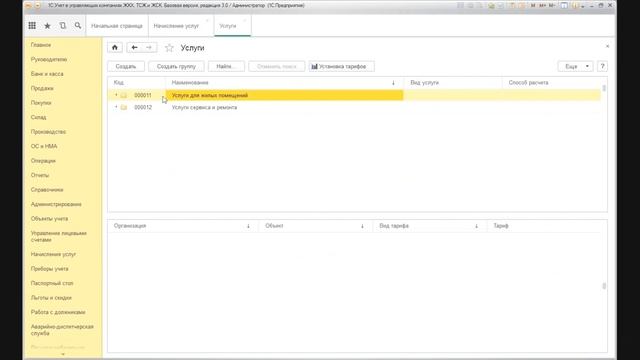
Task: Close the Начисление услуг tab
Action: click(207, 21)
